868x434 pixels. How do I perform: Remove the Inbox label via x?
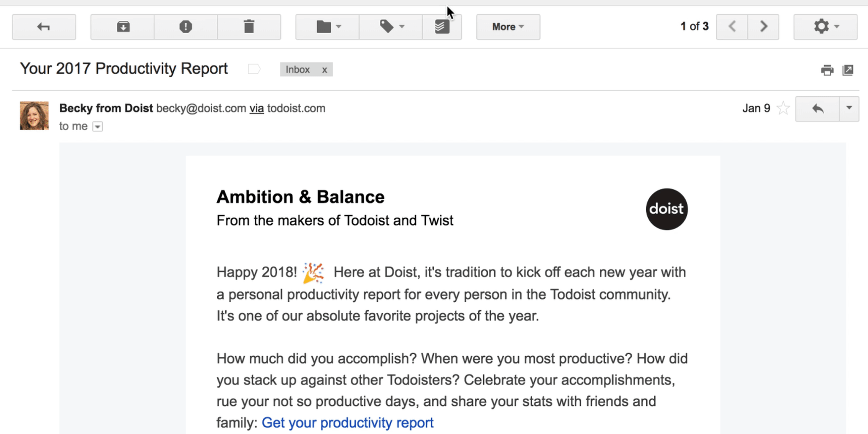tap(324, 70)
